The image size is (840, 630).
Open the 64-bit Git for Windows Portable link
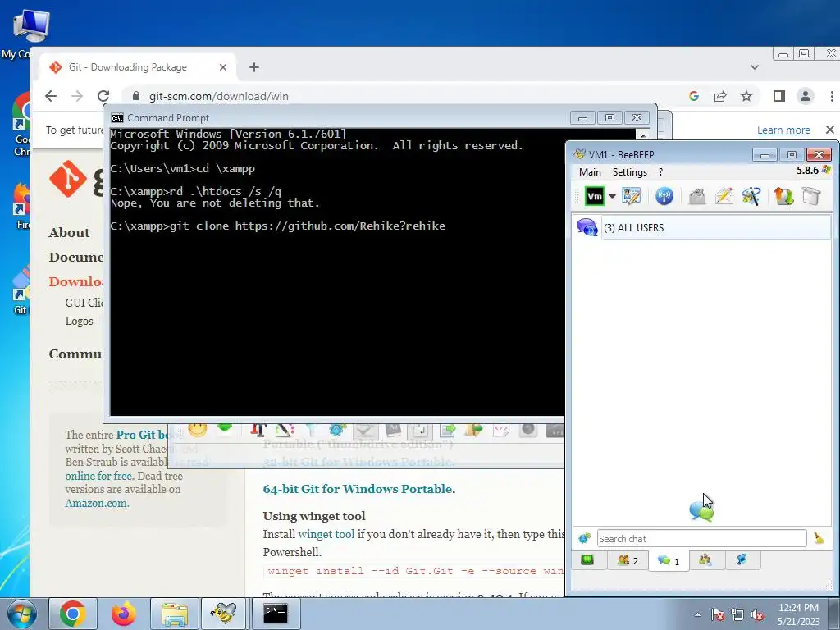tap(359, 489)
